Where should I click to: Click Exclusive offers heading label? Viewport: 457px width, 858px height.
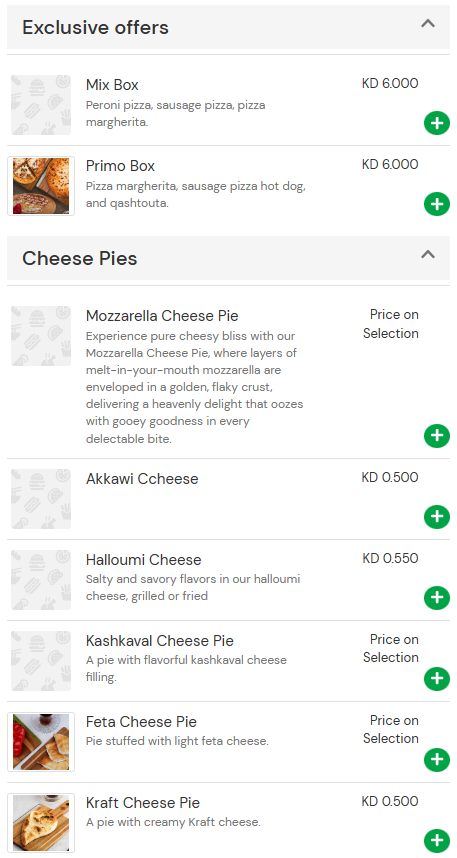point(95,27)
